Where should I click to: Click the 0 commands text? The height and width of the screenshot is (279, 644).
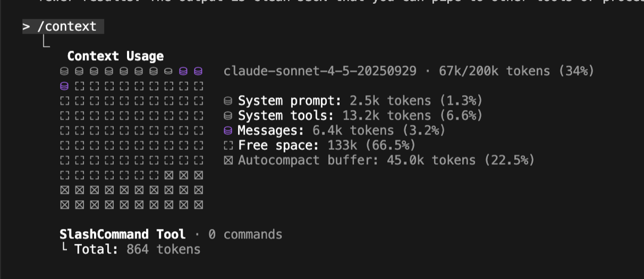245,235
